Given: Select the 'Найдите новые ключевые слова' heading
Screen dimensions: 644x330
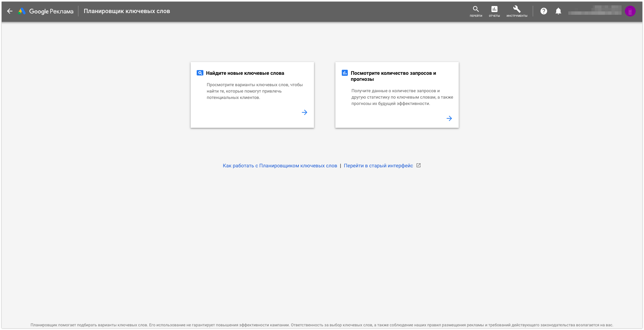Looking at the screenshot, I should pyautogui.click(x=245, y=73).
